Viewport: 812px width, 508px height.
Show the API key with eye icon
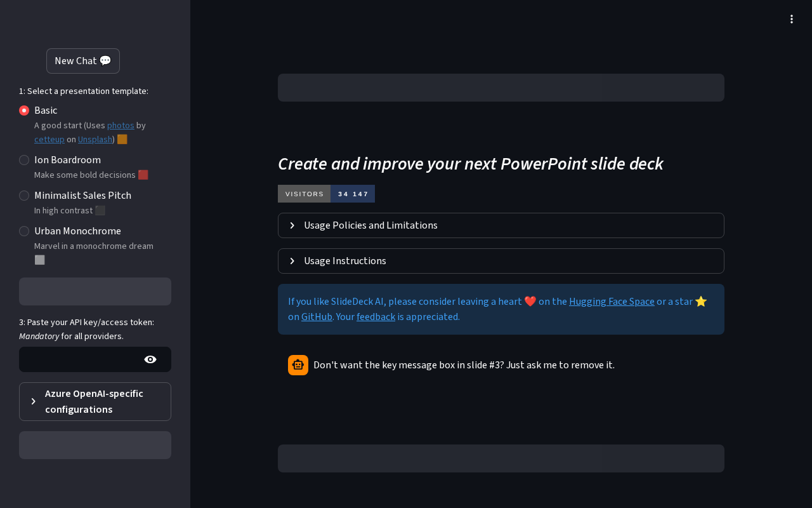pos(150,359)
